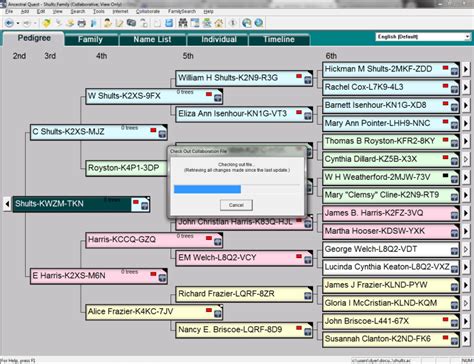Select John Christian Harris name
Viewport: 474px width, 364px height.
coord(235,221)
